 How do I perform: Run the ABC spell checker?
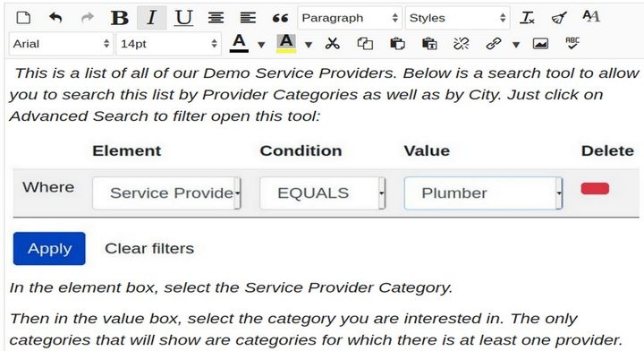click(572, 43)
